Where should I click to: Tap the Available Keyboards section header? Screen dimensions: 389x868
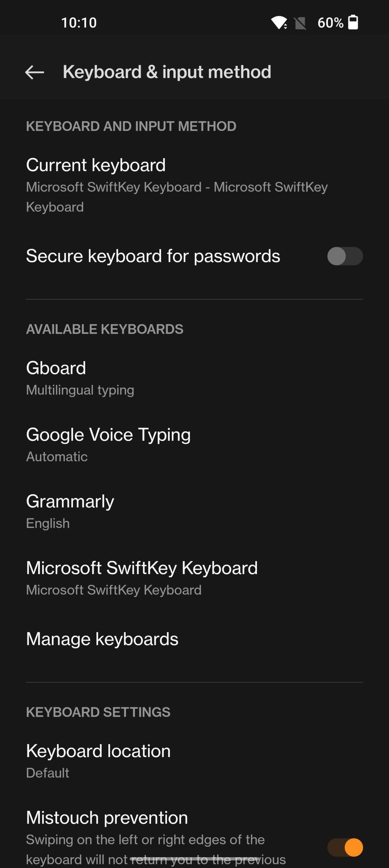click(104, 329)
